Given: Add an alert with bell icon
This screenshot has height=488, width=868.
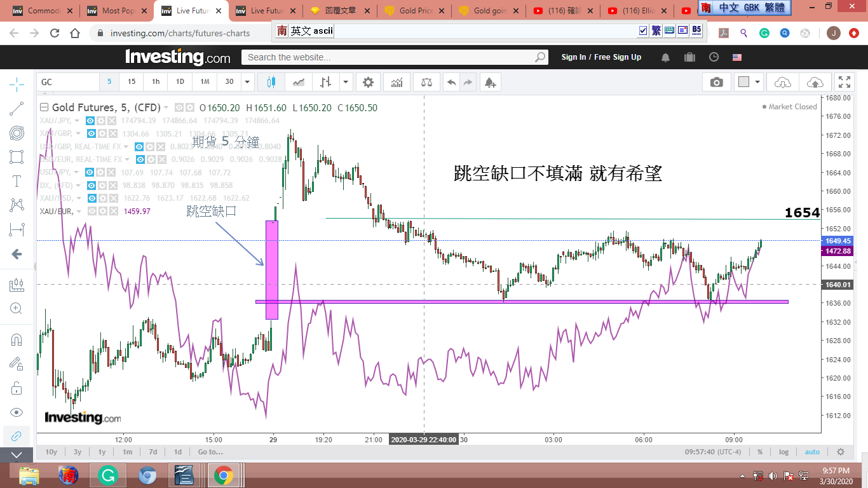Looking at the screenshot, I should [489, 82].
